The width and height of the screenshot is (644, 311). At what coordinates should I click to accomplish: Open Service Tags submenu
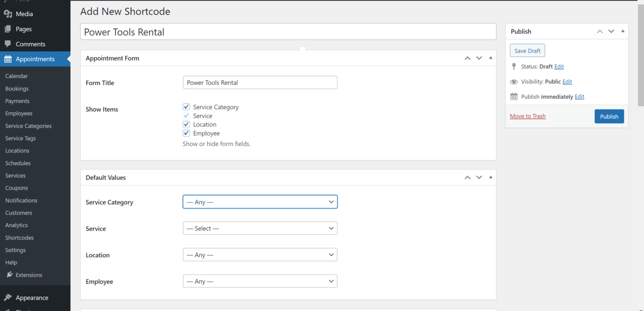tap(20, 138)
